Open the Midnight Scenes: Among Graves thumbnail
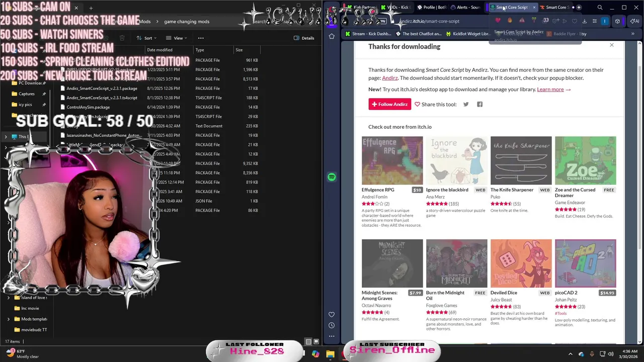This screenshot has width=644, height=362. [x=392, y=263]
